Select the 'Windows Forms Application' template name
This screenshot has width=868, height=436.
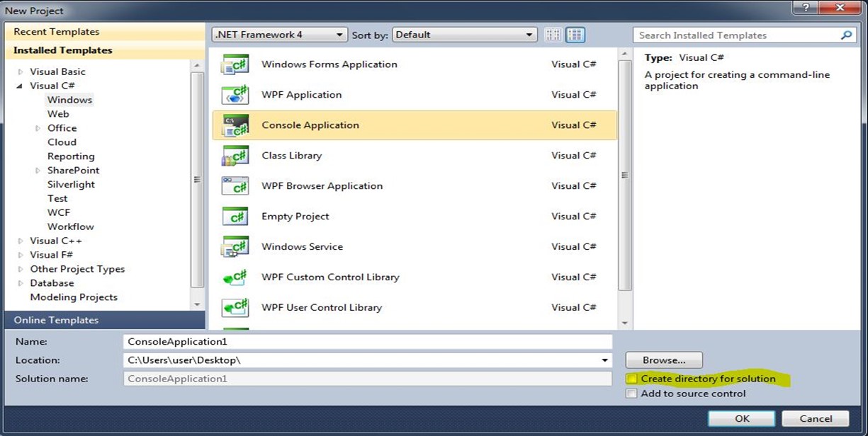[x=329, y=64]
